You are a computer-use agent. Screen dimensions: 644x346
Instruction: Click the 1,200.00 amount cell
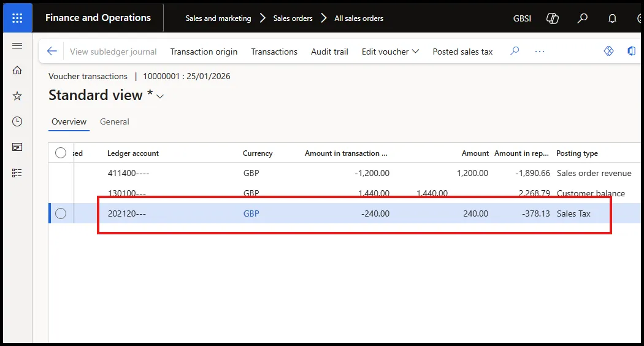pyautogui.click(x=473, y=173)
